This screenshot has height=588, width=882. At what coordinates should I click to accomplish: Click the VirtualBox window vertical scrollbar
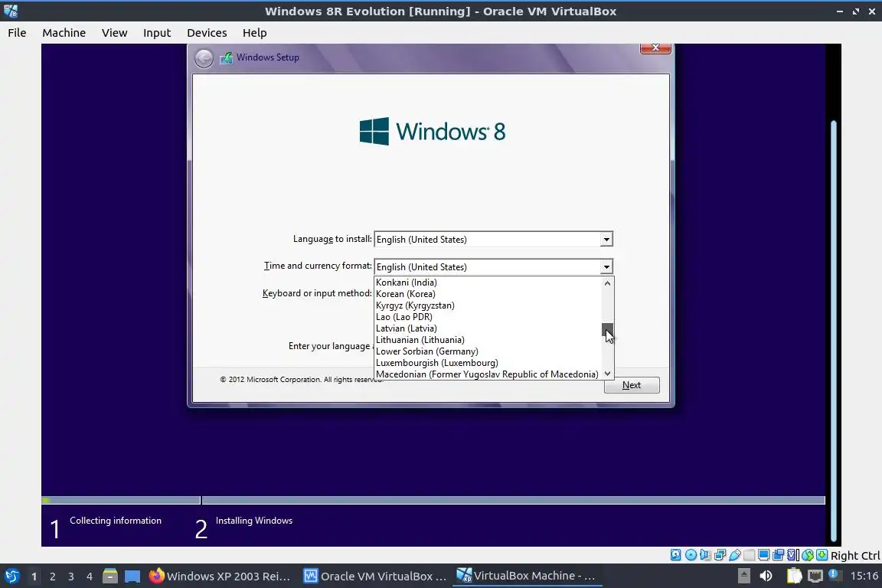(834, 331)
